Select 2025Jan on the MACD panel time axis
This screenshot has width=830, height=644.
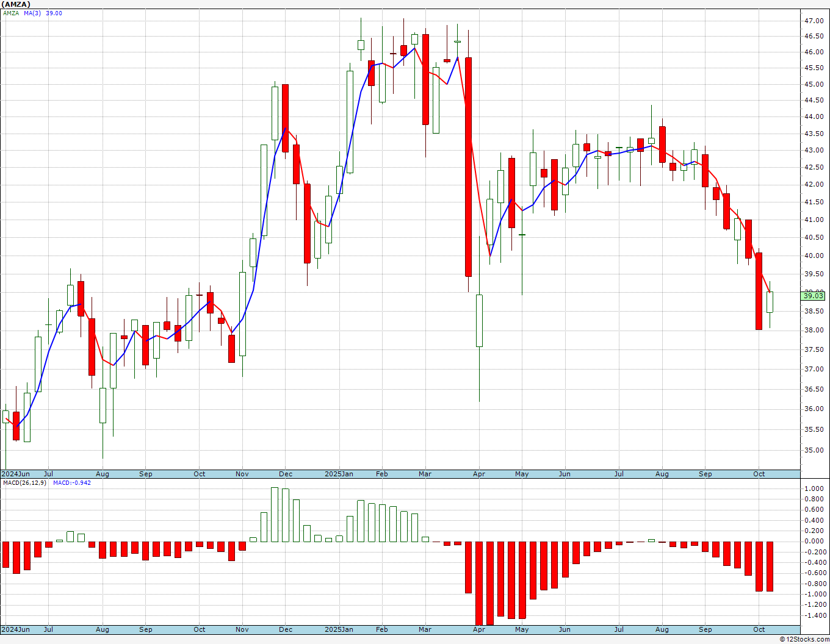tap(339, 629)
